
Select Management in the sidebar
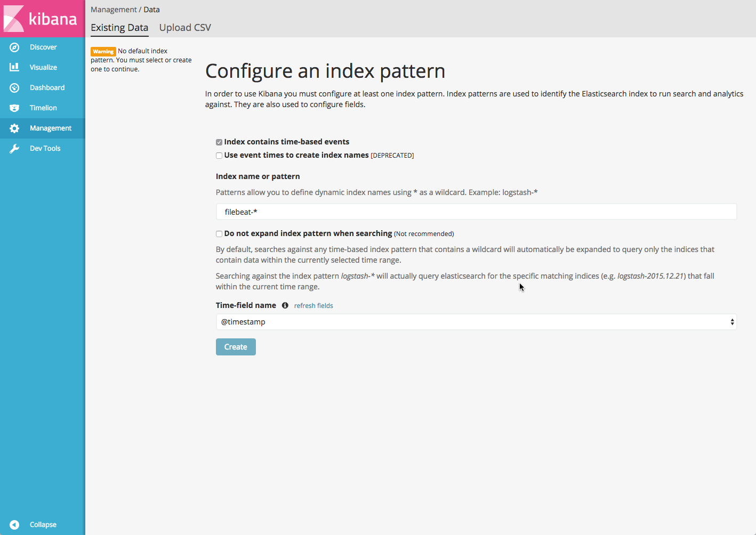(51, 128)
